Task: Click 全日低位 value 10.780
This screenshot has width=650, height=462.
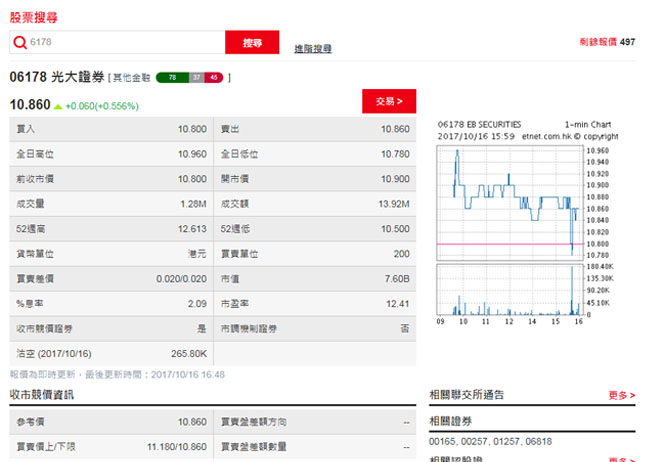Action: pyautogui.click(x=395, y=154)
